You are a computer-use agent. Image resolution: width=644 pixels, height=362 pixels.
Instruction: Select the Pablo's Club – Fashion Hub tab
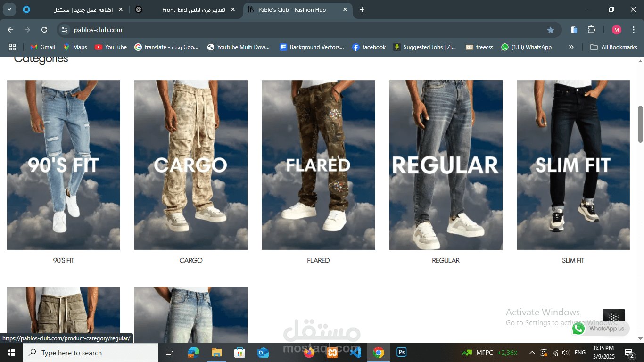(298, 9)
